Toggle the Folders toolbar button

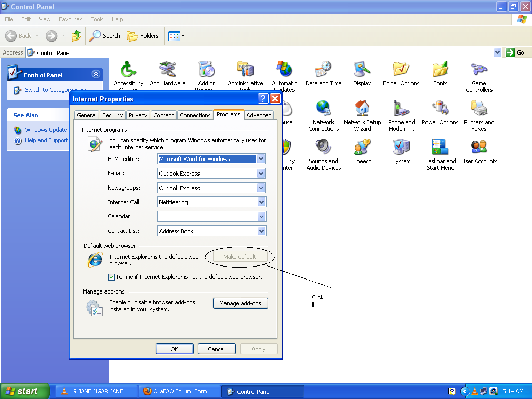(x=143, y=36)
